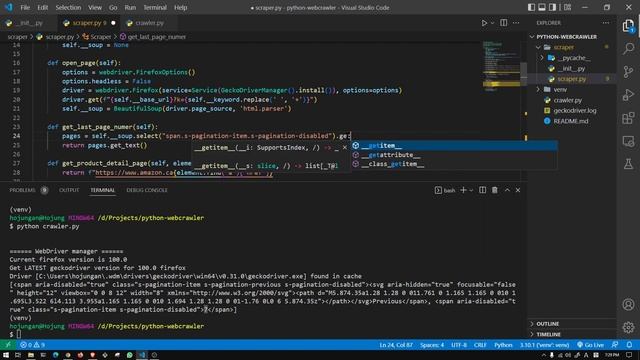Open notifications bell in status bar

[629, 345]
